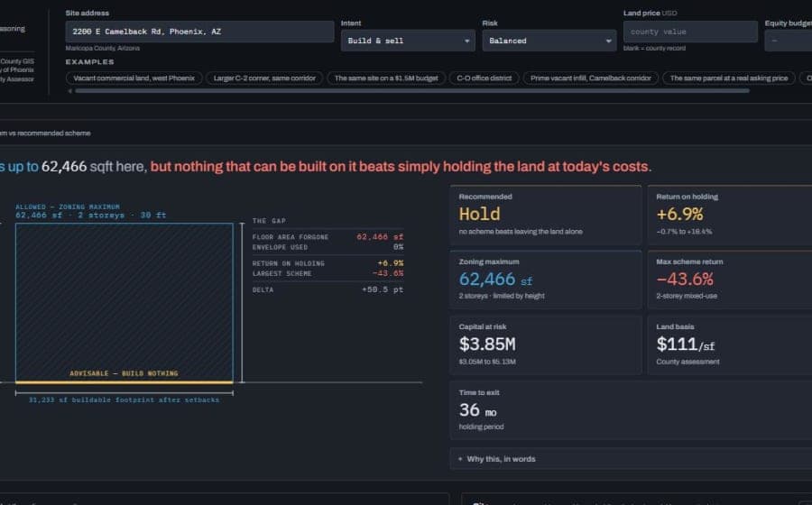
Task: Choose 'Vacant commercial land, west Phoenix' example
Action: (134, 78)
